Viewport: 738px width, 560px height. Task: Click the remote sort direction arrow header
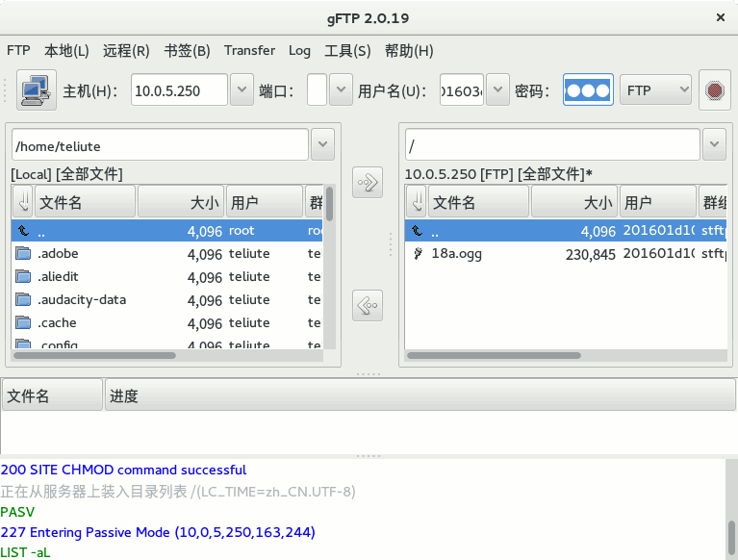[x=417, y=202]
